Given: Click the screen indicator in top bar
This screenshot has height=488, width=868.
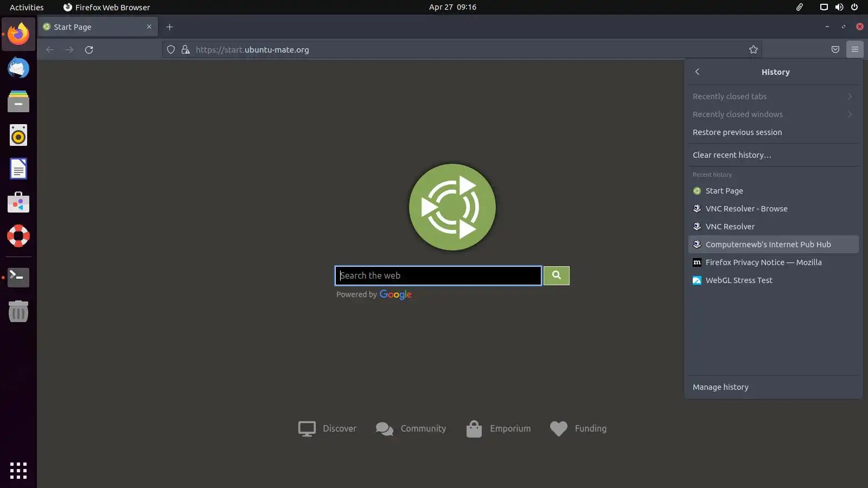Looking at the screenshot, I should tap(824, 7).
